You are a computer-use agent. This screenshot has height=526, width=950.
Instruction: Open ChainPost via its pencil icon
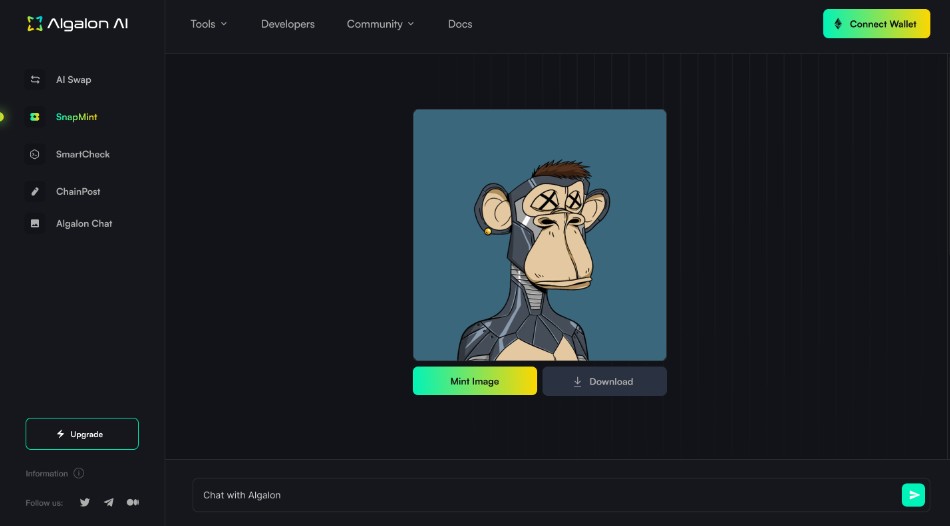35,191
